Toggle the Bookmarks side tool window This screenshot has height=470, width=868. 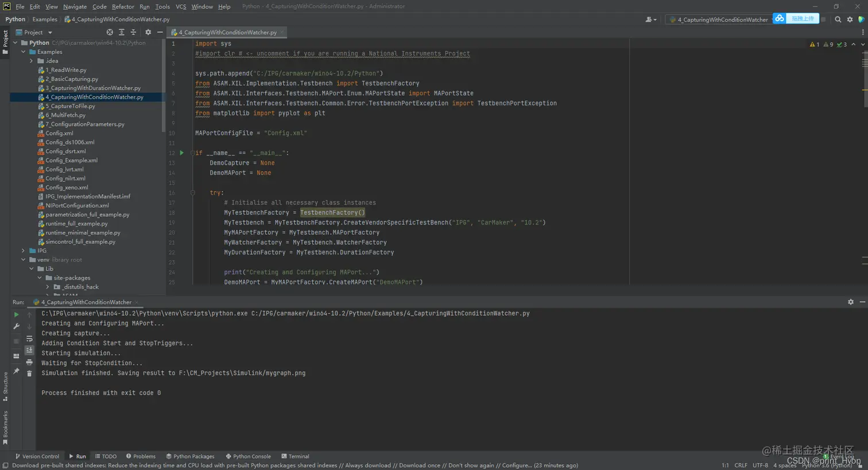tap(5, 428)
